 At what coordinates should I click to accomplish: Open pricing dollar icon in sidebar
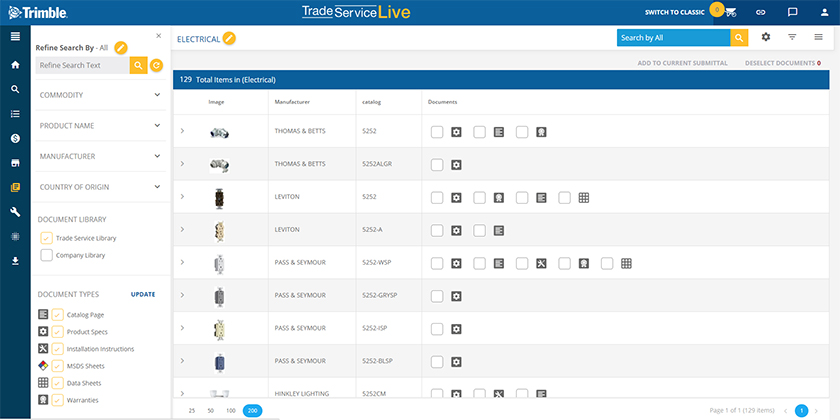pos(15,139)
